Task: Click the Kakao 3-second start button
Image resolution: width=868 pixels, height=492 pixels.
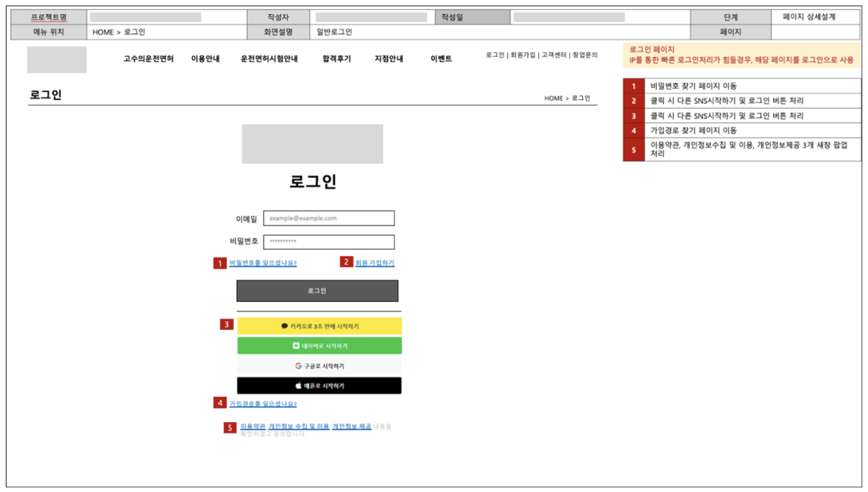Action: click(x=319, y=326)
